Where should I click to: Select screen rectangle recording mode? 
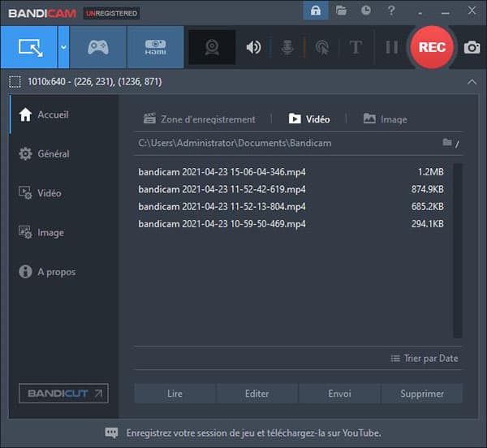(29, 47)
